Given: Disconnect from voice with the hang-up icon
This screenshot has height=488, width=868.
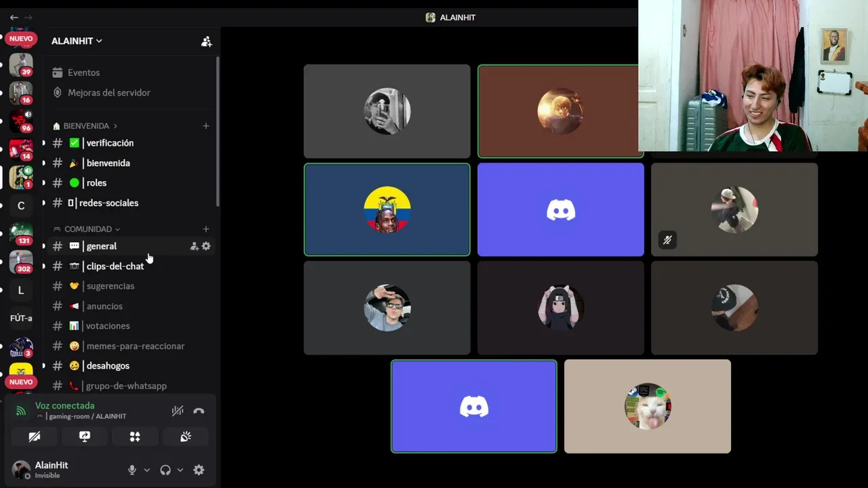Looking at the screenshot, I should click(199, 411).
